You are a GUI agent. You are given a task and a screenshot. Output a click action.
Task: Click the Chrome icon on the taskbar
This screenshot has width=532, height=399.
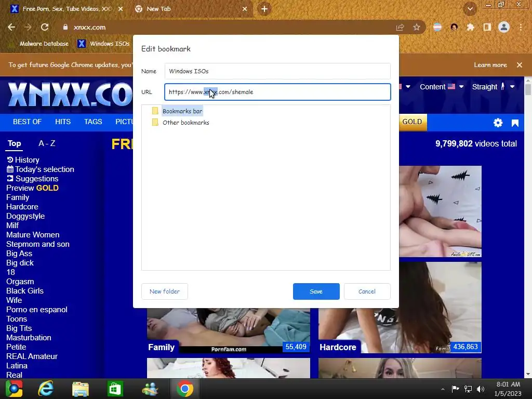tap(185, 389)
